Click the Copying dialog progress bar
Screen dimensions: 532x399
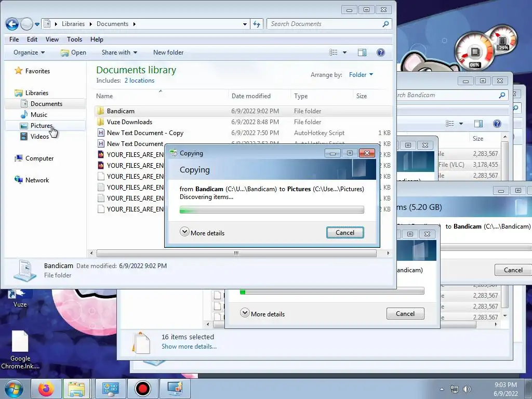tap(271, 210)
